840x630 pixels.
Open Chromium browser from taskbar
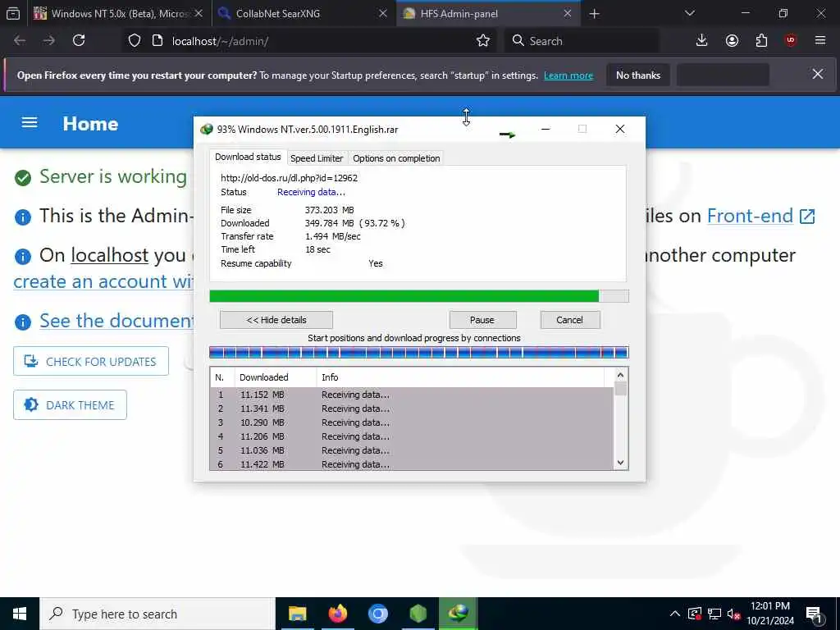point(377,614)
